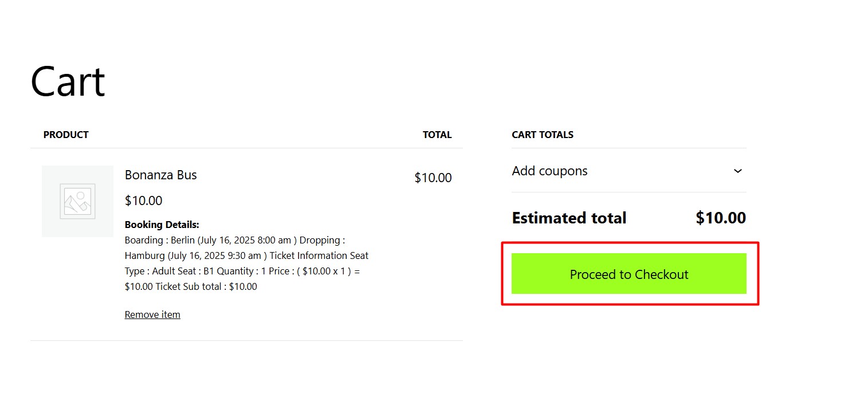
Task: Click the chevron arrow beside Add coupons
Action: 738,171
